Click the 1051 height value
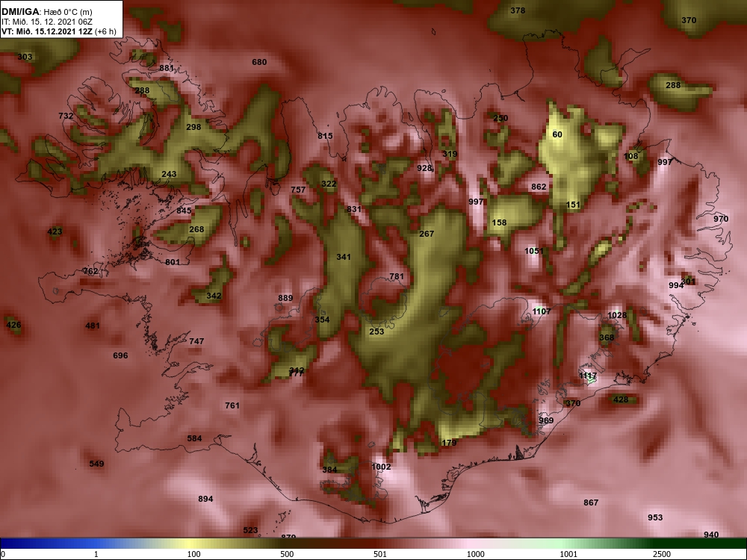This screenshot has height=560, width=747. [534, 251]
